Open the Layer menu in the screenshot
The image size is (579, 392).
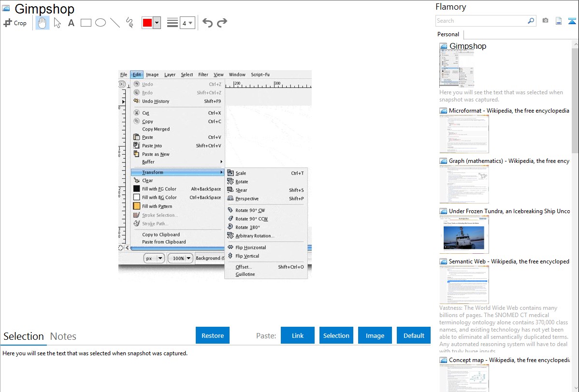[170, 74]
